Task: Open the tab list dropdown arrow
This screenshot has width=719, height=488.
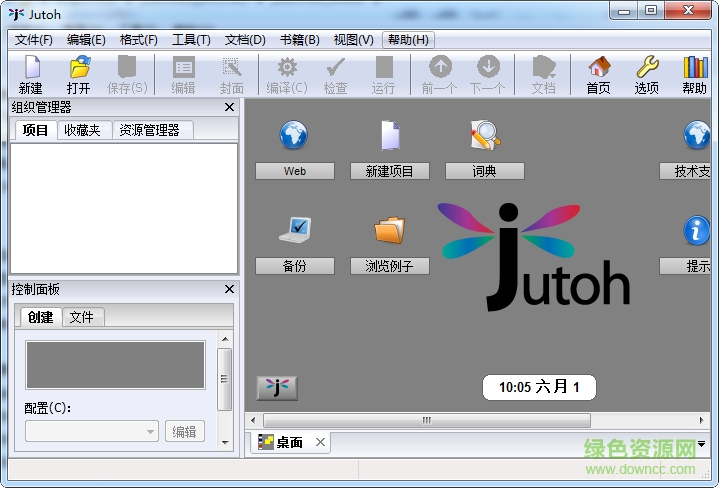Action: pyautogui.click(x=702, y=444)
